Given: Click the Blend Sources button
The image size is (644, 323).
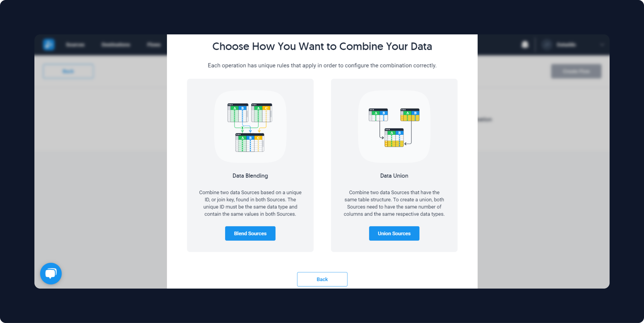Looking at the screenshot, I should [250, 233].
